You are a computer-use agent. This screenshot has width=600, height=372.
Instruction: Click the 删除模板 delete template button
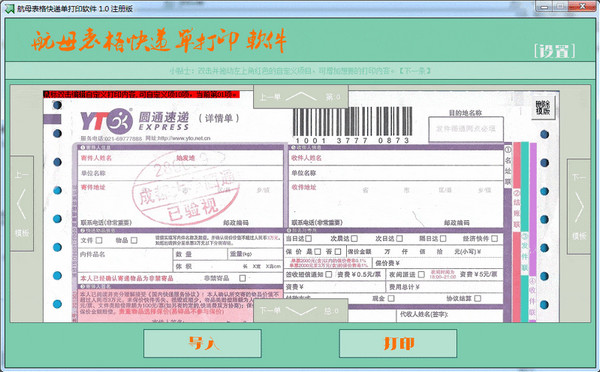tap(543, 108)
